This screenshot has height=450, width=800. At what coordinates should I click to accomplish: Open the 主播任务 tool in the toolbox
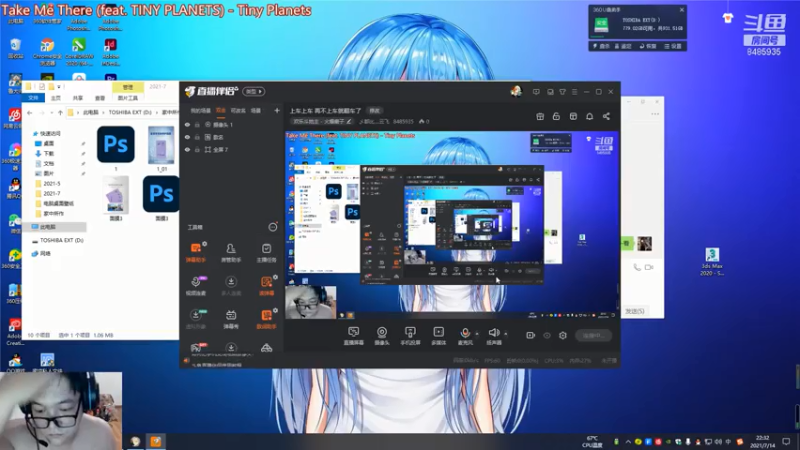[266, 252]
